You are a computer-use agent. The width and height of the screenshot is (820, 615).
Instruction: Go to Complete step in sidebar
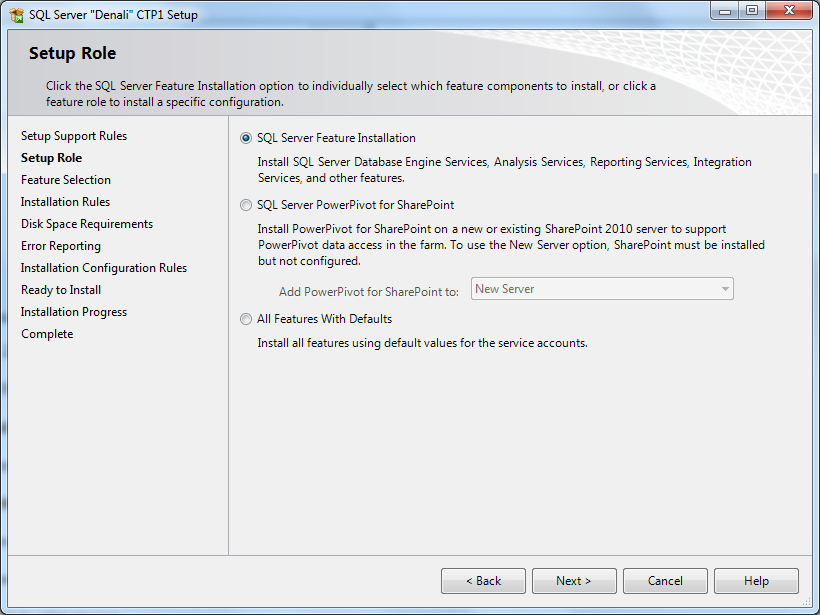[x=47, y=334]
